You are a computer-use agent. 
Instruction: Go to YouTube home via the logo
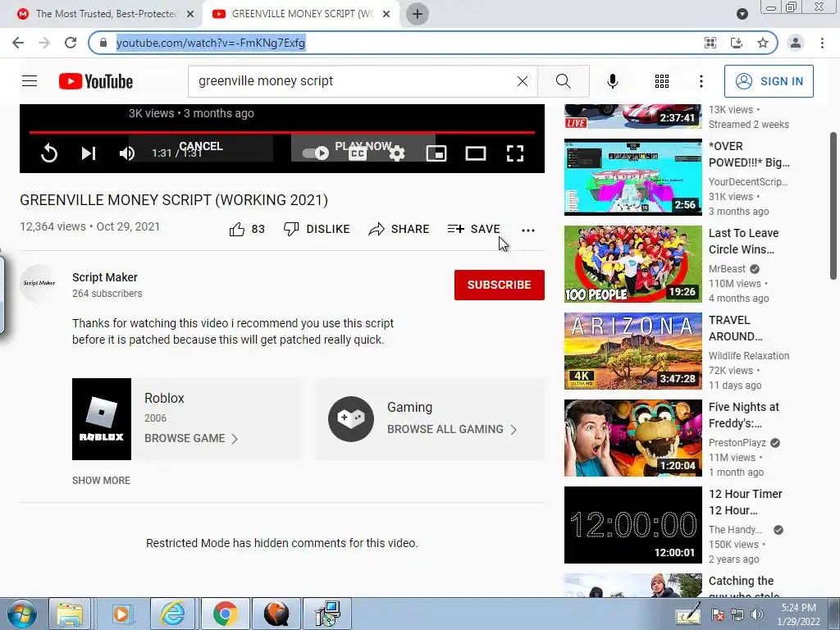coord(96,81)
